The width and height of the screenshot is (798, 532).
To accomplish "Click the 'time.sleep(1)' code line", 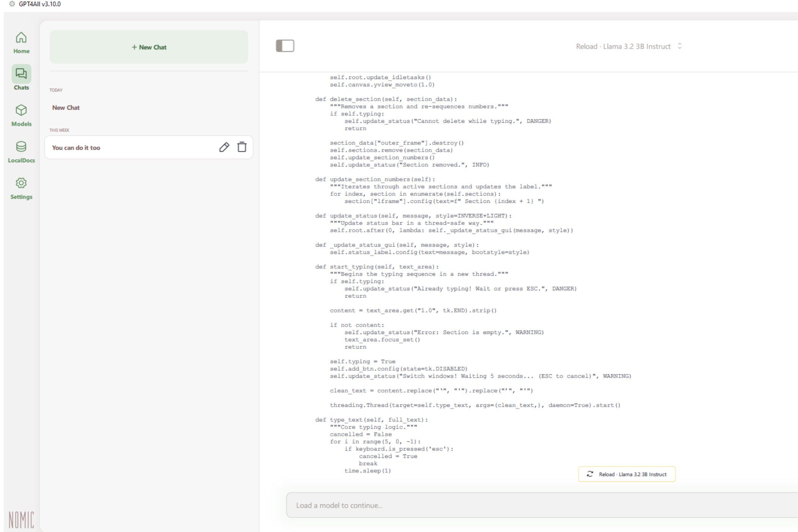I will 368,471.
